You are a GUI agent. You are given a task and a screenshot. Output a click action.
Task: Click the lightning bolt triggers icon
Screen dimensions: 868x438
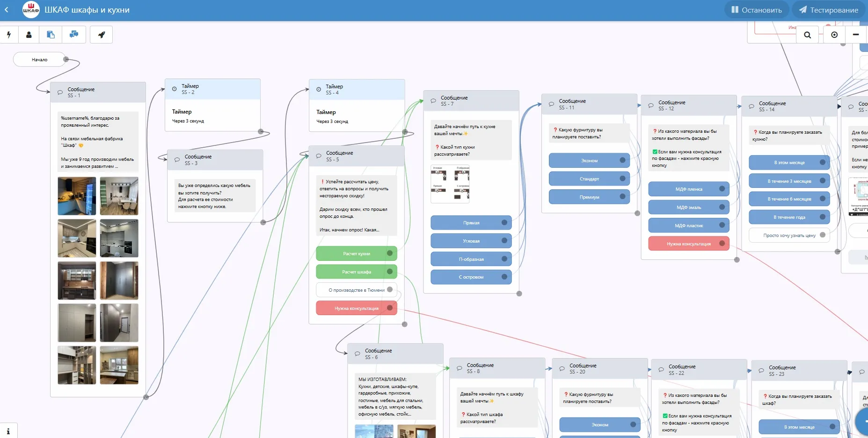[8, 35]
